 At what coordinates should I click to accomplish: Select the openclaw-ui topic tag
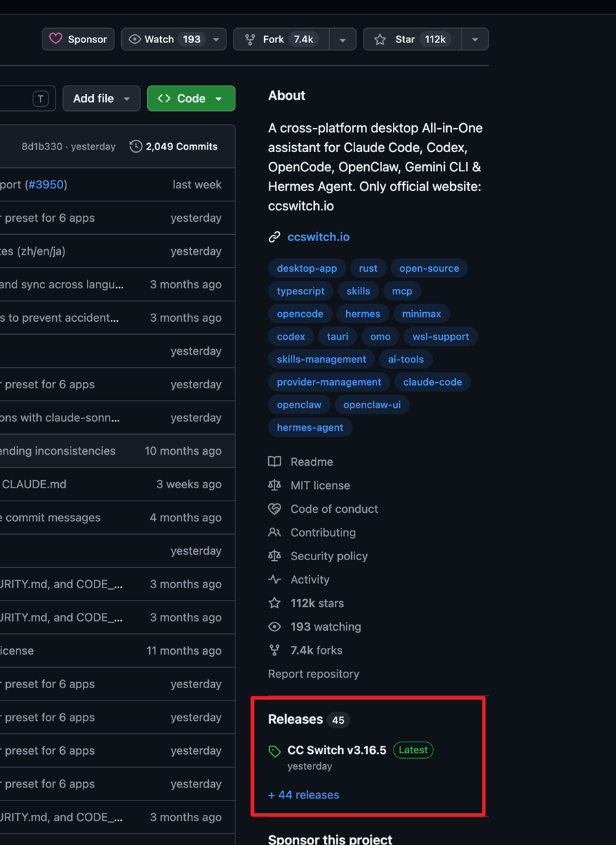pos(372,404)
